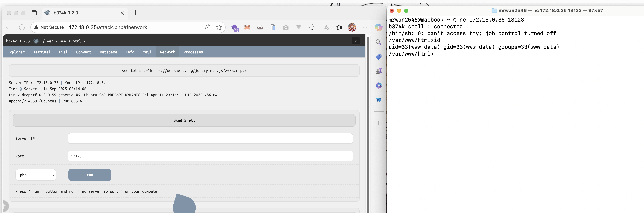
Task: Click the Copilot icon in browser
Action: 378,27
